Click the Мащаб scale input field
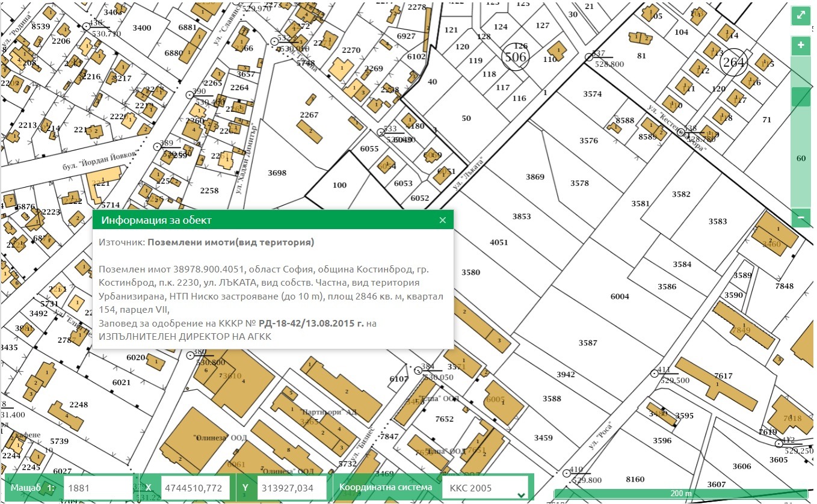Image resolution: width=817 pixels, height=504 pixels. pyautogui.click(x=97, y=488)
